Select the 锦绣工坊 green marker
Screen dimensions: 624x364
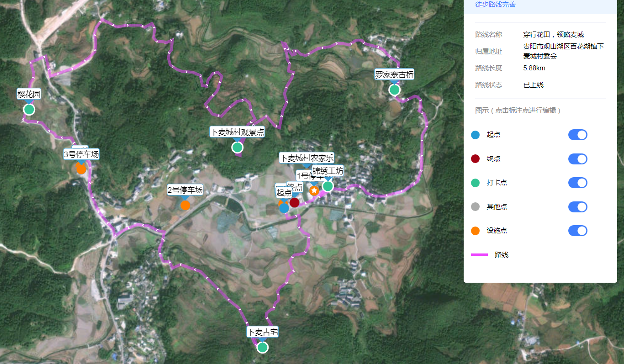(328, 186)
